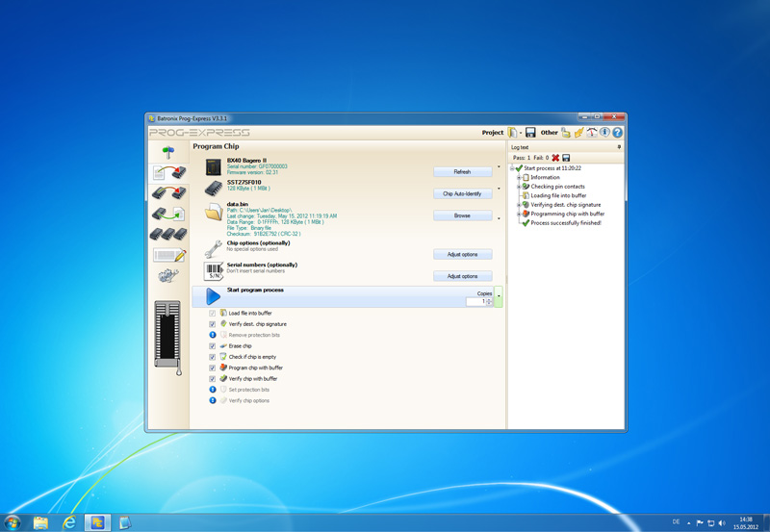Open the gauge meter tool in toolbar
This screenshot has width=770, height=532.
[x=592, y=133]
